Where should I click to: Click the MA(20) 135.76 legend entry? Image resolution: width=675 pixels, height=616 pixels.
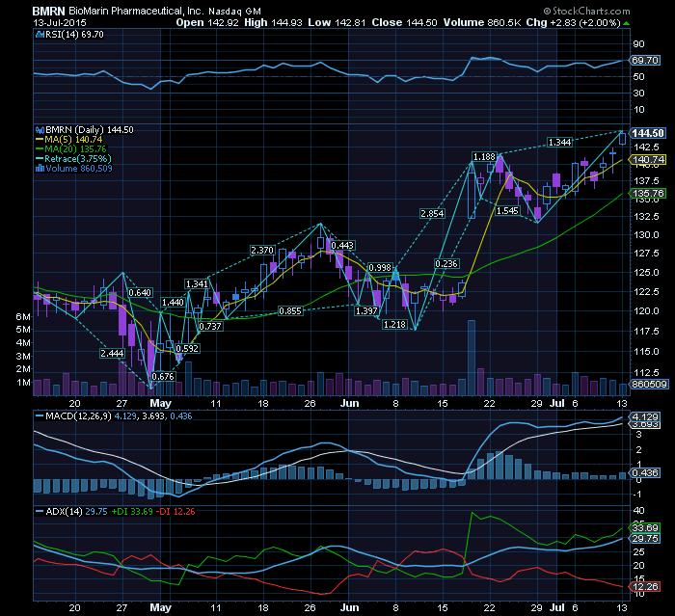[70, 149]
